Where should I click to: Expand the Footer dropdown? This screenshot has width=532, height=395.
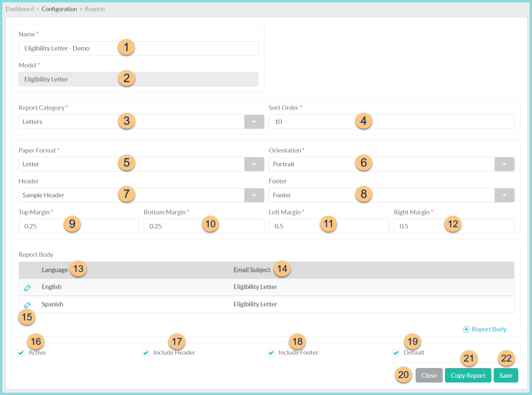coord(504,195)
